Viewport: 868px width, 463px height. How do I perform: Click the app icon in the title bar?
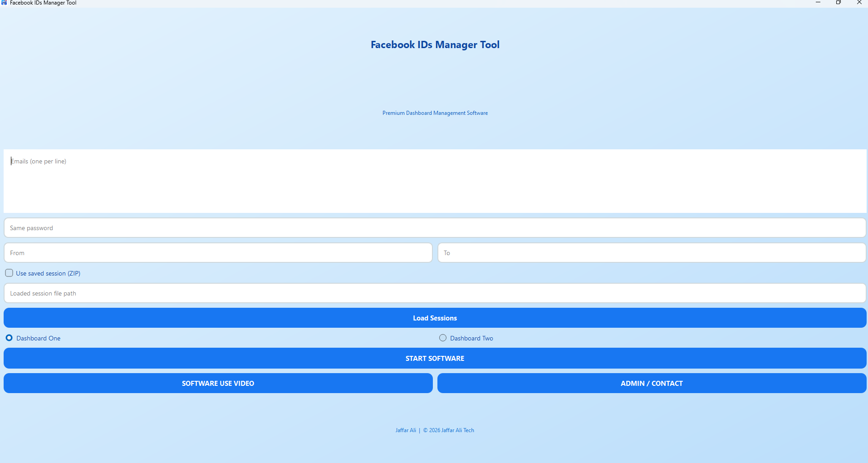(4, 3)
